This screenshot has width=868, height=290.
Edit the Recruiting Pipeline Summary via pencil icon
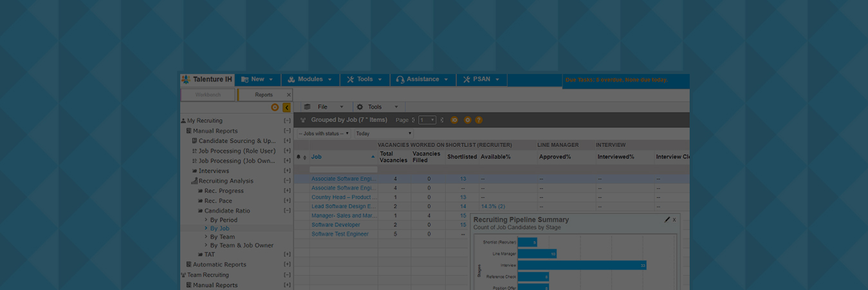[667, 220]
